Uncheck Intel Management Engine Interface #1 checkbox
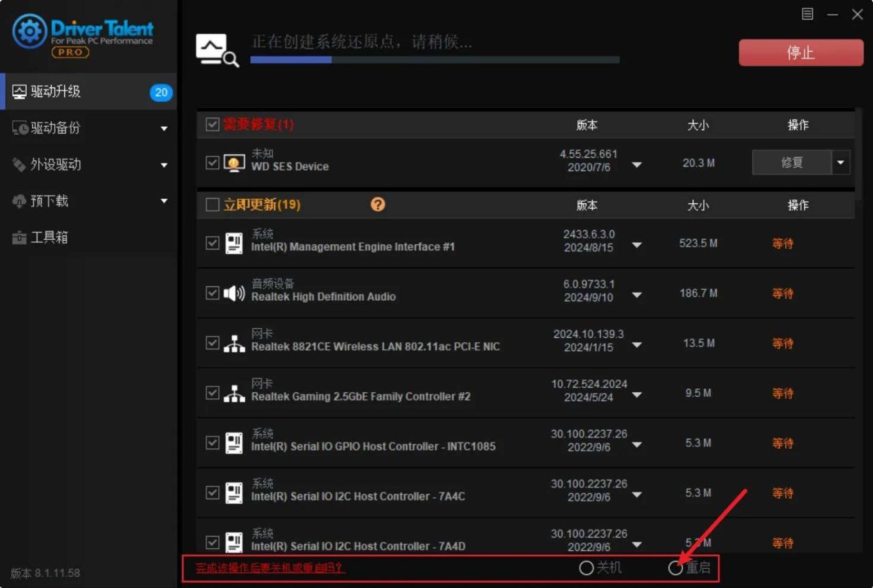The height and width of the screenshot is (588, 873). (x=212, y=242)
